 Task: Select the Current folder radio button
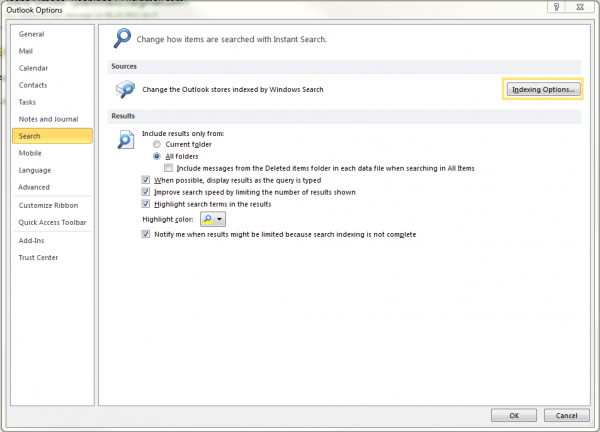[x=157, y=144]
